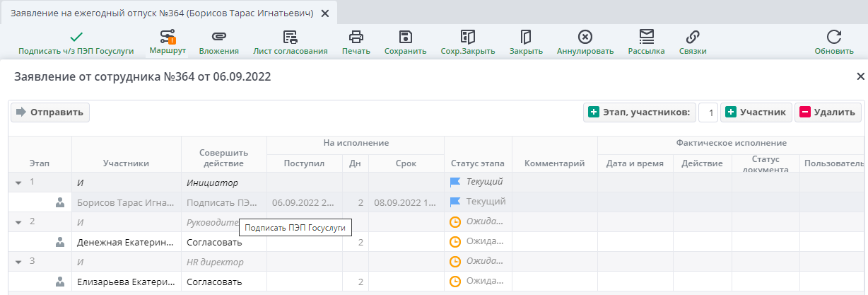Click Сохранить floppy disk icon
The width and height of the screenshot is (868, 295).
click(x=405, y=37)
